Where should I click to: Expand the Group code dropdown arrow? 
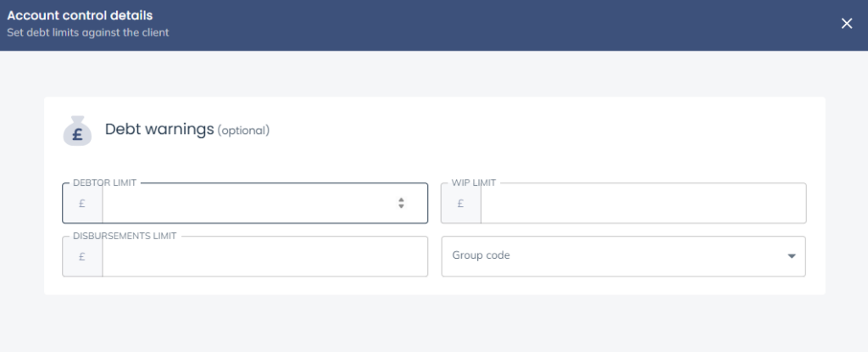[791, 256]
